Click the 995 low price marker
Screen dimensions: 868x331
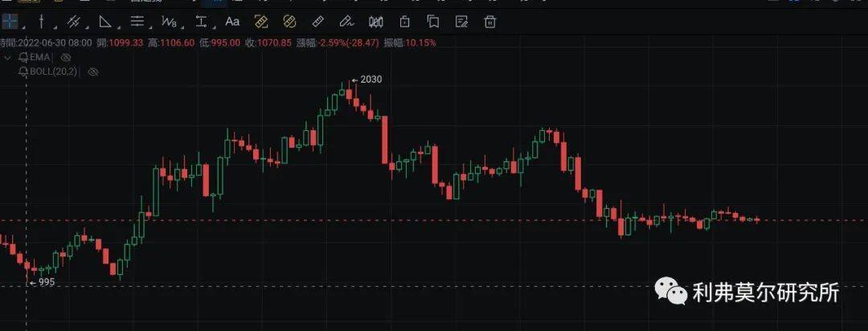point(46,282)
